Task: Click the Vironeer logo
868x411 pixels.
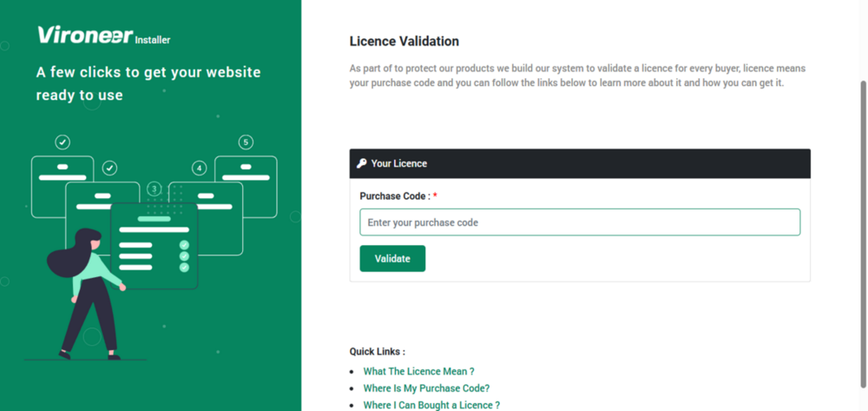Action: (x=84, y=35)
